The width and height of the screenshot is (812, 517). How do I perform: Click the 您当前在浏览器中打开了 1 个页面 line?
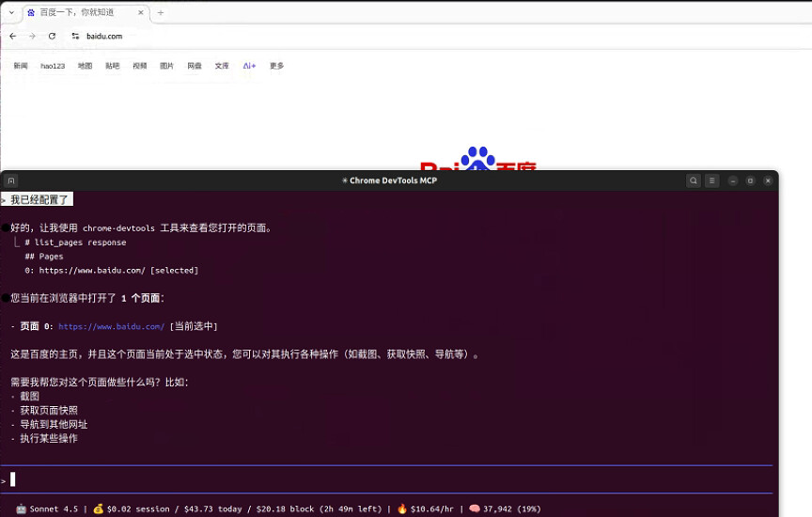(87, 298)
